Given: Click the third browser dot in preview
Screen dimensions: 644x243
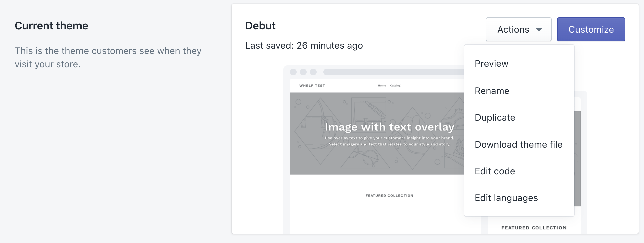Looking at the screenshot, I should 313,72.
